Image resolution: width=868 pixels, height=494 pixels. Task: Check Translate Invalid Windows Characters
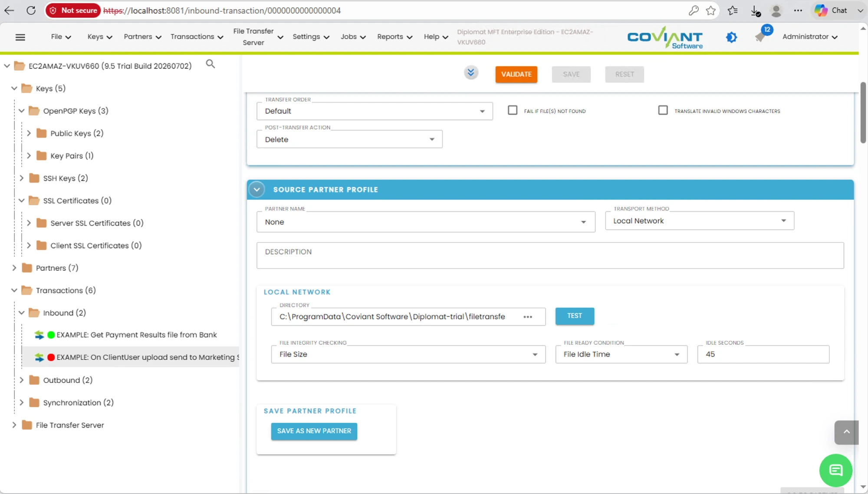(x=663, y=110)
